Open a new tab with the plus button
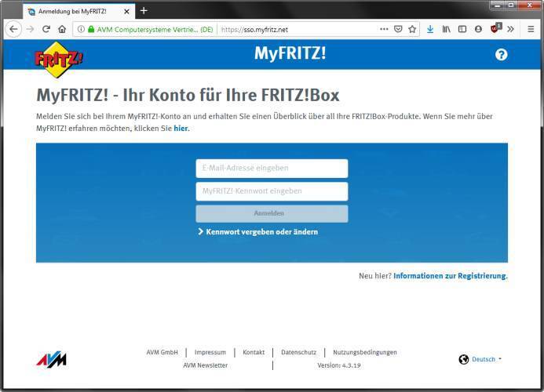 coord(144,11)
